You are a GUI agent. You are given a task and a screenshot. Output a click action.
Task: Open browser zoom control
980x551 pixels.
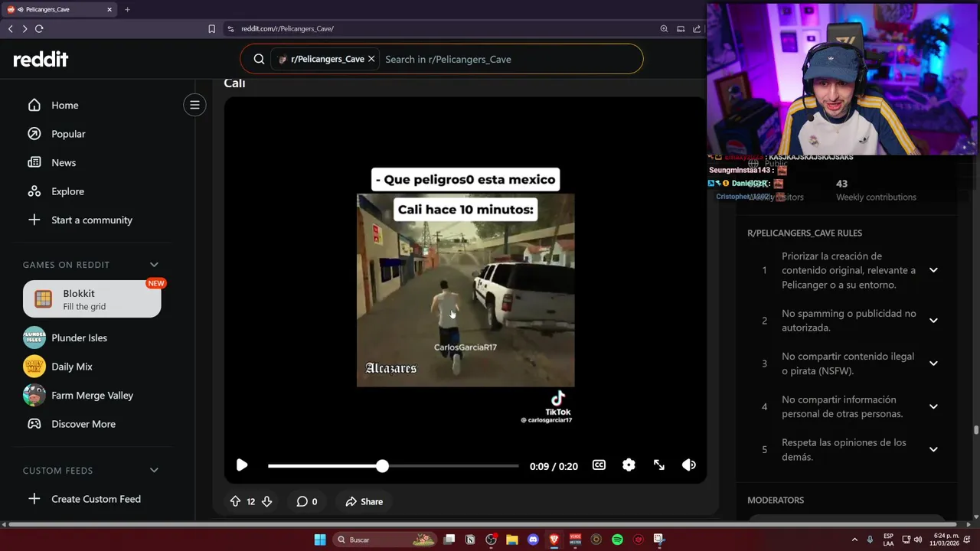(x=664, y=28)
